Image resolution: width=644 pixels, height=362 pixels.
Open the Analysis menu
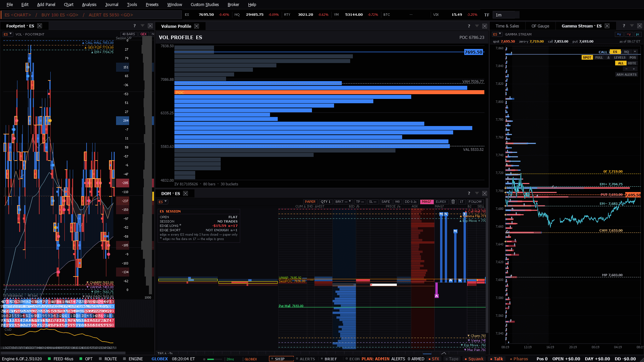[89, 5]
